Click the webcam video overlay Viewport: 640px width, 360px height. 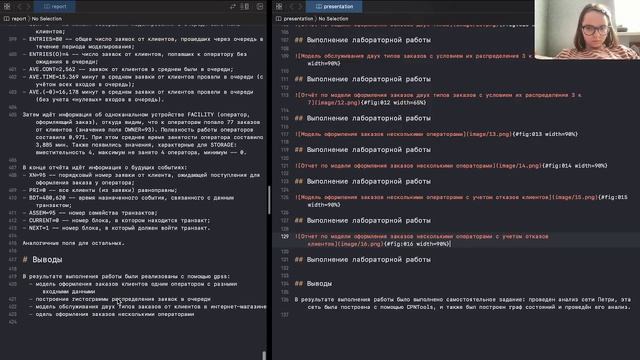pos(587,29)
